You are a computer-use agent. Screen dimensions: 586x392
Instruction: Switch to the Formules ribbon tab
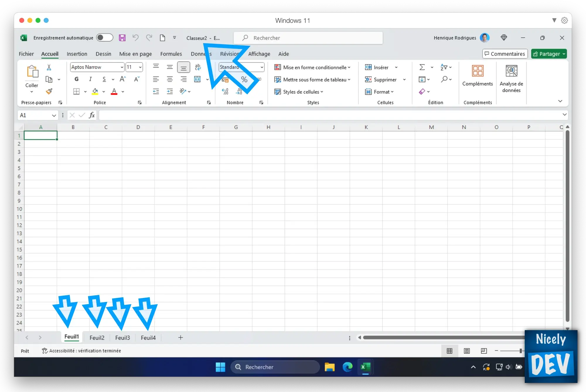pos(171,54)
